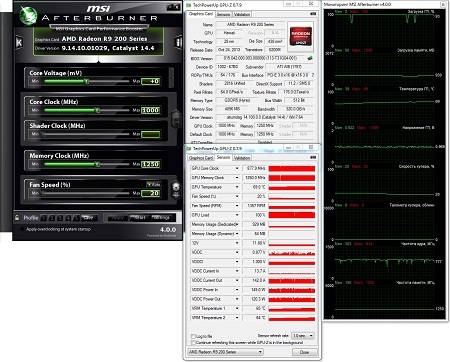Click the Core Voltage value field +0

(150, 81)
